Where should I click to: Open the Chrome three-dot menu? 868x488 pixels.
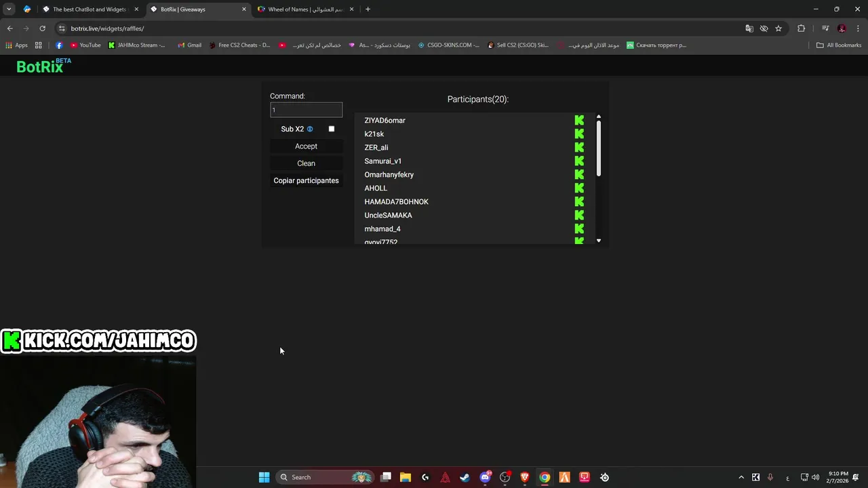(858, 28)
